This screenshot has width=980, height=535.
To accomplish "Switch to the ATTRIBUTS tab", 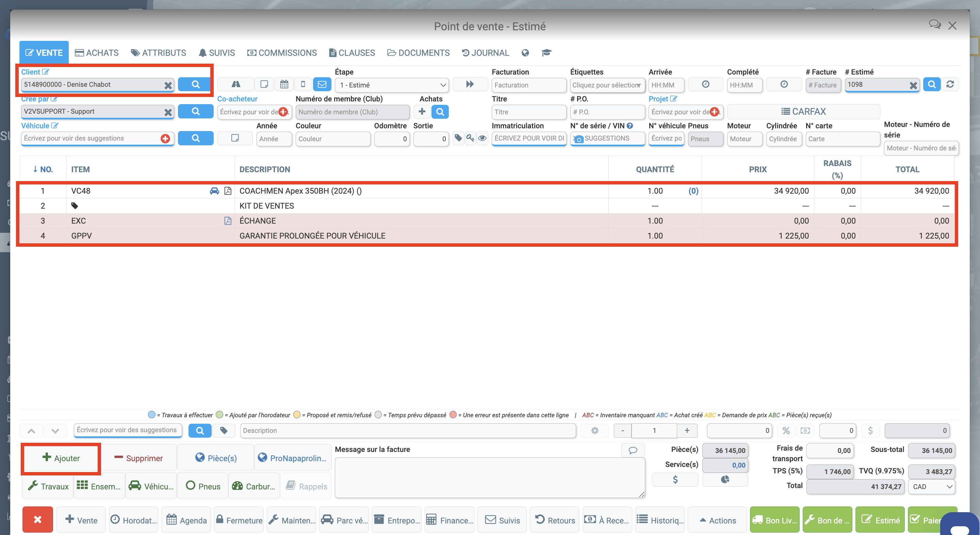I will pos(158,52).
